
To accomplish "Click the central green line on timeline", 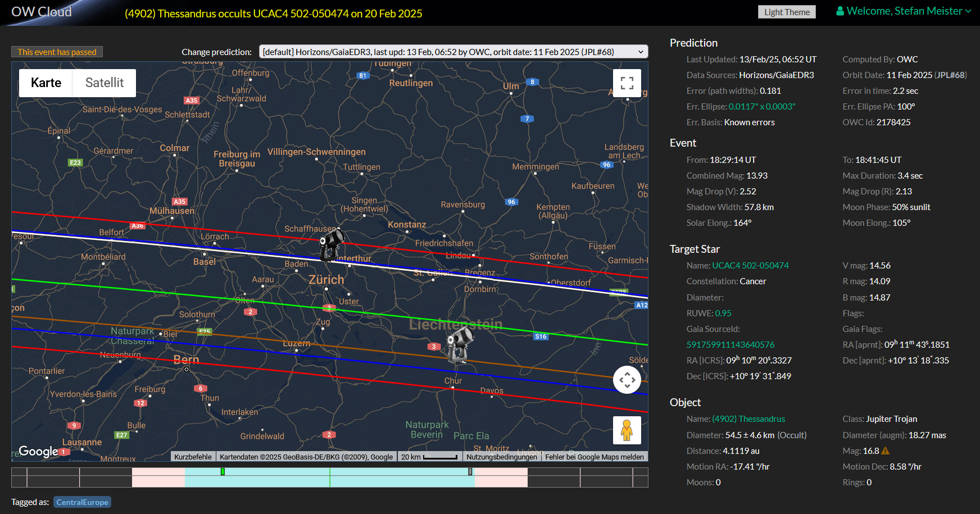I will (x=330, y=477).
